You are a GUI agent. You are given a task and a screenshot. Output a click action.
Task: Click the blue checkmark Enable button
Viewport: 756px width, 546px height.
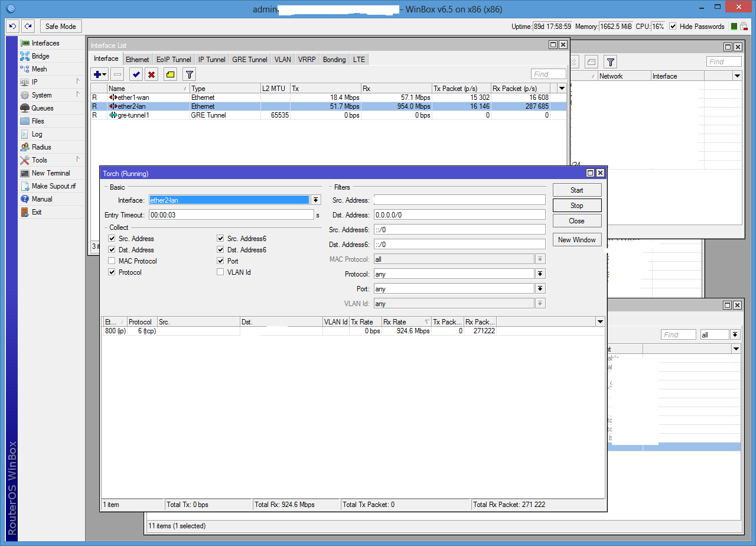pos(136,74)
